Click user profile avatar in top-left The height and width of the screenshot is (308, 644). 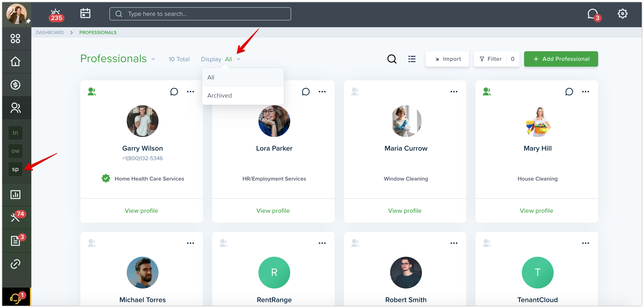click(17, 14)
